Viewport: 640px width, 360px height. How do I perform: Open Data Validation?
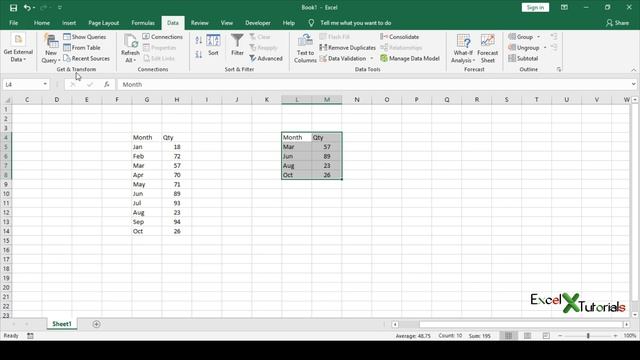click(343, 58)
